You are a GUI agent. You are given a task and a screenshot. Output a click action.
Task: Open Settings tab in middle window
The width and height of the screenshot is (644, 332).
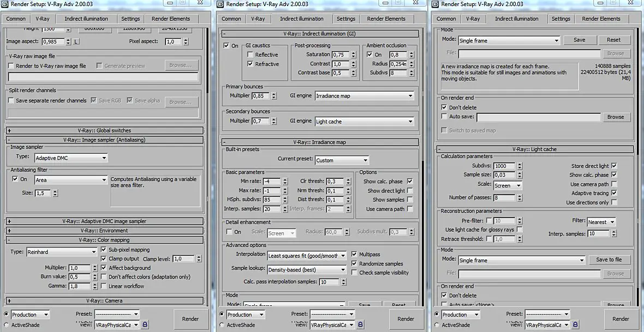pyautogui.click(x=346, y=19)
